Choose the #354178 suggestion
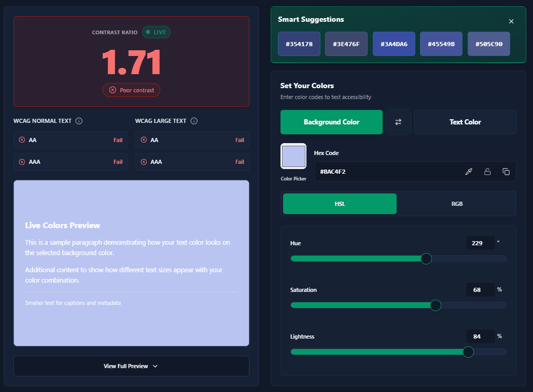This screenshot has width=533, height=392. tap(299, 44)
